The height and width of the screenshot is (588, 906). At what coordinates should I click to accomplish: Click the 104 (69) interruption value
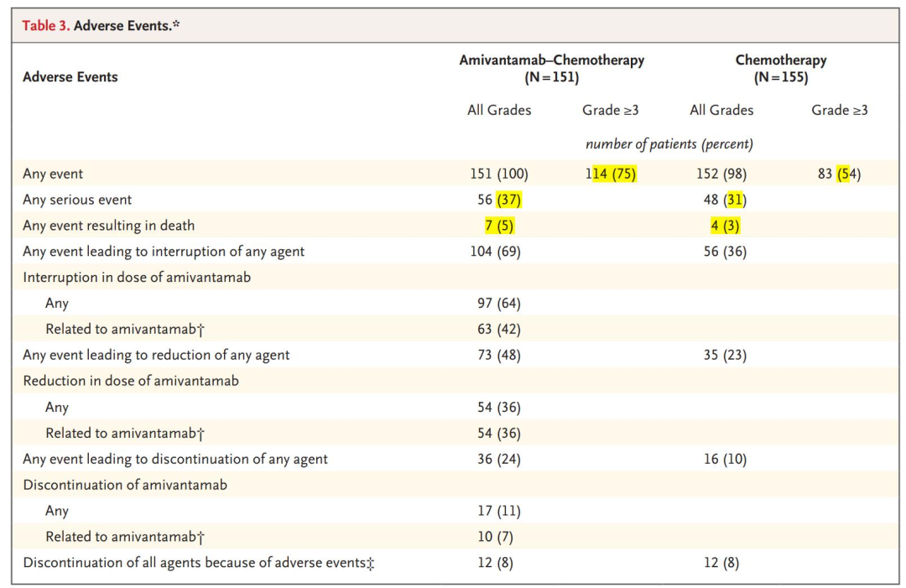498,252
